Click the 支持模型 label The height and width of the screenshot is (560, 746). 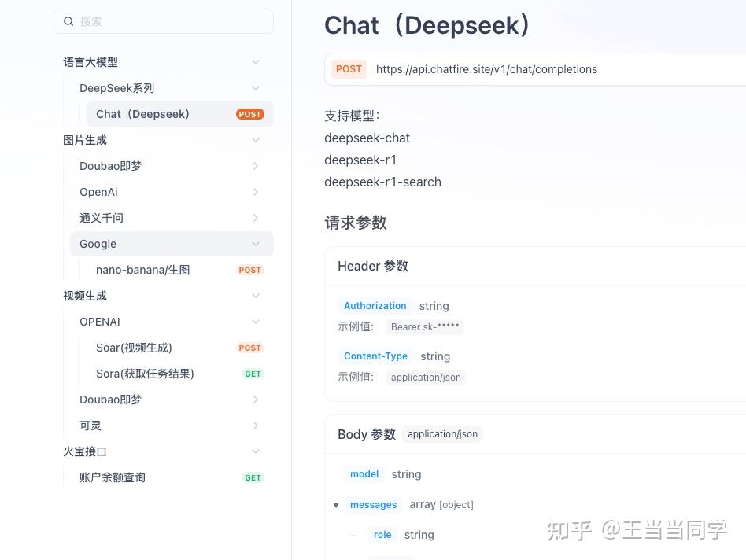(352, 116)
